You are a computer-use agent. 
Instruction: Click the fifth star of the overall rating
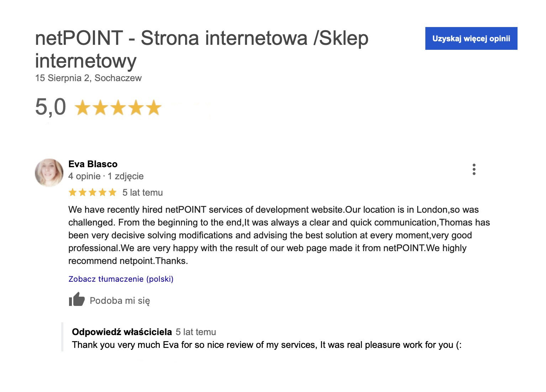point(154,107)
